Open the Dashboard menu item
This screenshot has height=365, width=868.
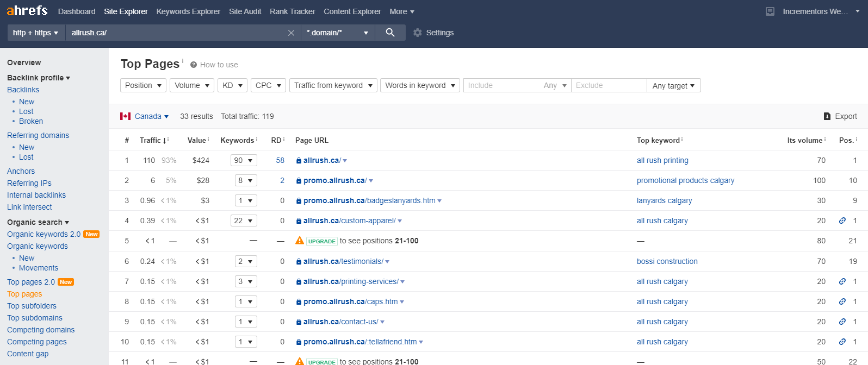coord(77,11)
